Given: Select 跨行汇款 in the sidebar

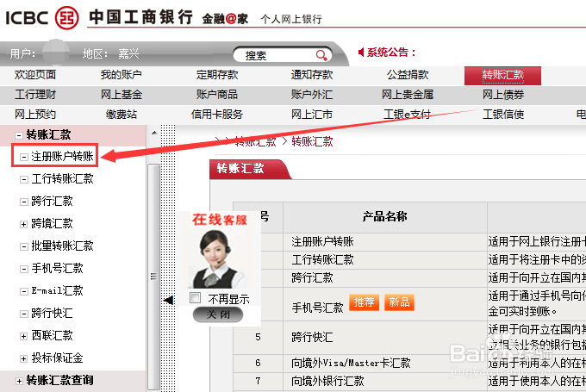Looking at the screenshot, I should (x=52, y=201).
